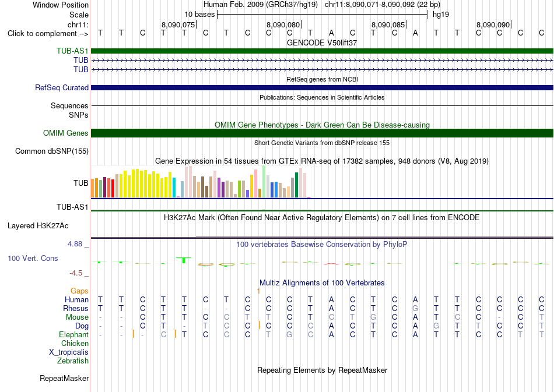Viewport: 554px width, 392px height.
Task: Click the orange Gaps label
Action: (x=79, y=291)
